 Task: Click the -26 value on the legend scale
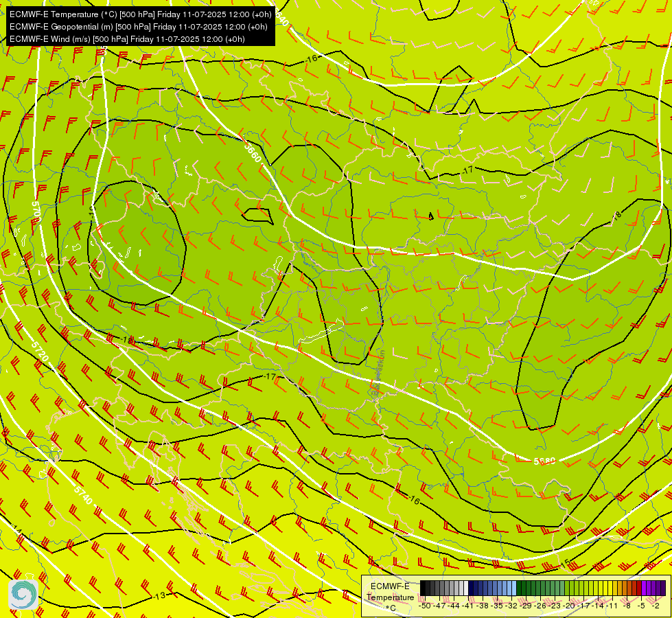point(540,606)
